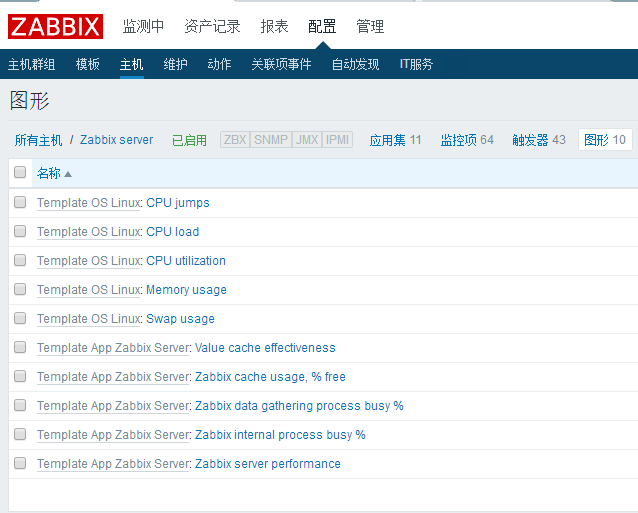Viewport: 638px width, 513px height.
Task: Open Template OS Linux link in Memory usage row
Action: coord(88,290)
